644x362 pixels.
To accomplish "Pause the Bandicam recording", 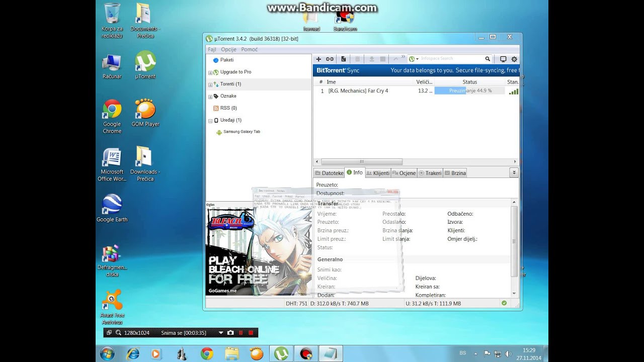I will click(240, 333).
